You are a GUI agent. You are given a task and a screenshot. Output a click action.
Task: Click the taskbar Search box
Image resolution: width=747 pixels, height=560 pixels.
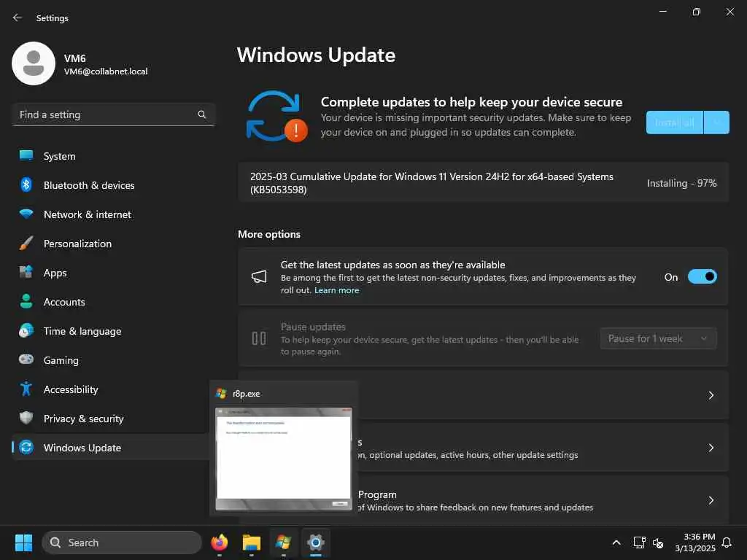pos(122,542)
